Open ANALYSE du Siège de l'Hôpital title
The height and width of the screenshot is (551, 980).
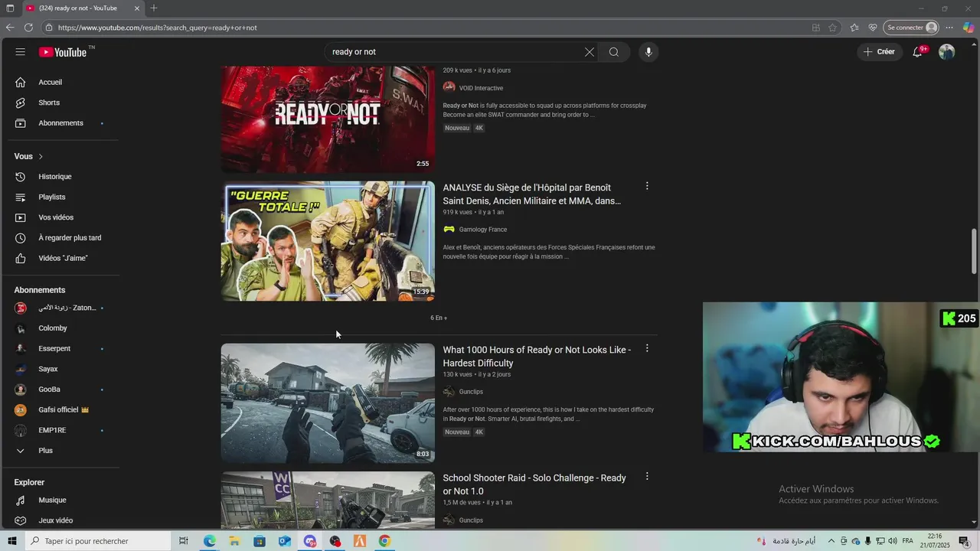[x=531, y=194]
